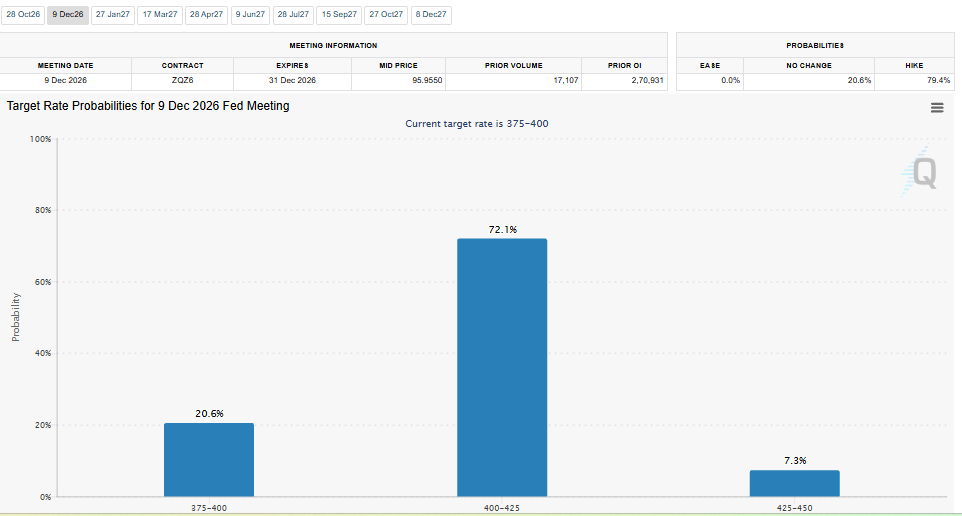
Task: Open the chart context hamburger menu
Action: (x=937, y=108)
